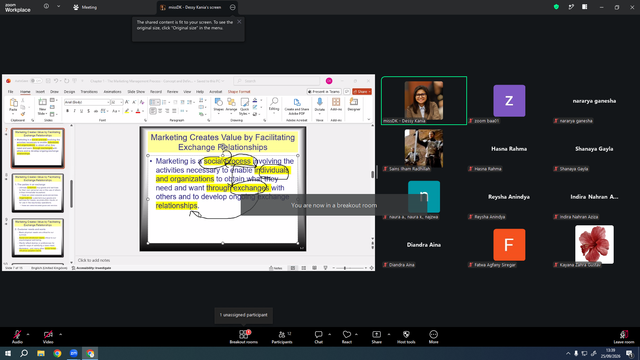Toggle Notes pane in PowerPoint status bar
The height and width of the screenshot is (360, 640).
tap(276, 268)
